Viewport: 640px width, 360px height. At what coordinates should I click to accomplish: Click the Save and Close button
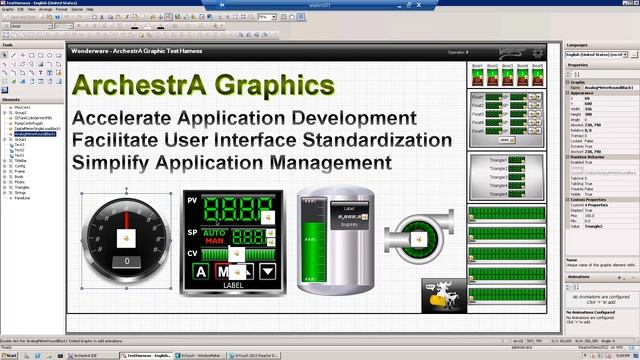tap(20, 17)
